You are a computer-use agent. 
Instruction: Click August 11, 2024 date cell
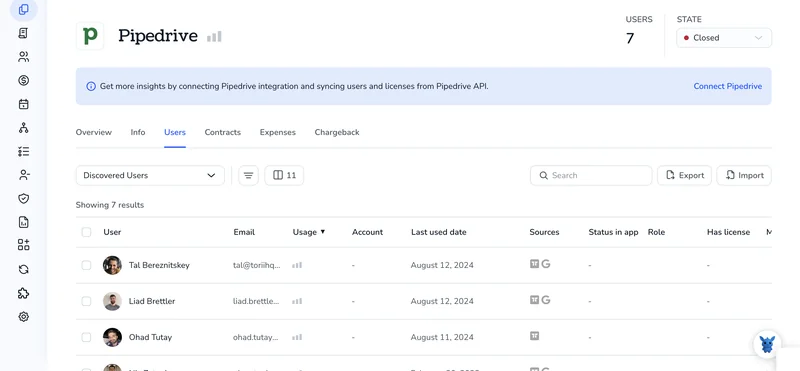click(x=442, y=337)
